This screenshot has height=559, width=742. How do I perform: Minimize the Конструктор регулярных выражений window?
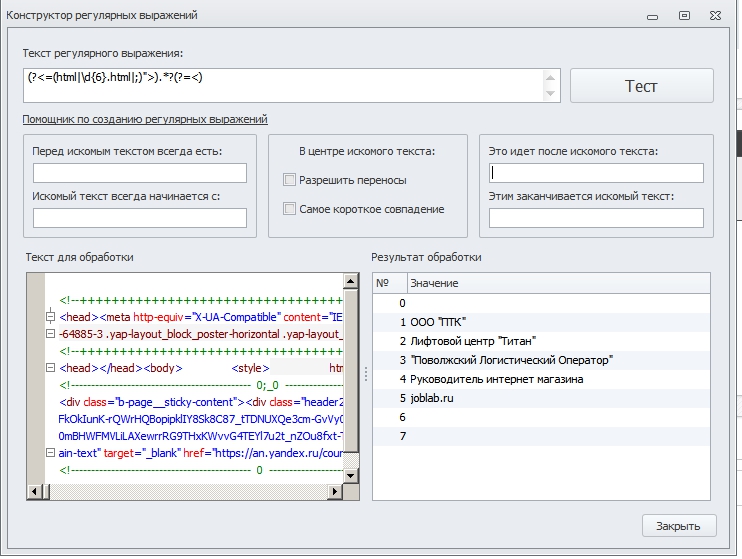click(653, 17)
